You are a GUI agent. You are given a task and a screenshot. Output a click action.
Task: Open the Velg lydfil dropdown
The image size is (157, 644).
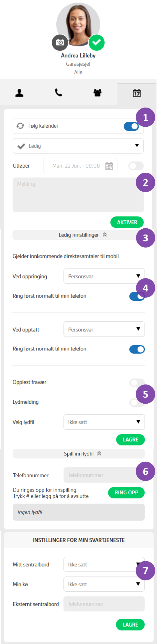pos(104,422)
